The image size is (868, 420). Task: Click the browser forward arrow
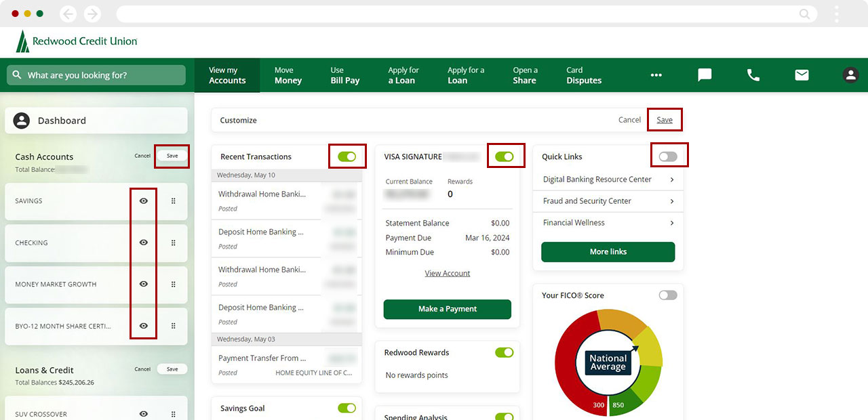[92, 14]
